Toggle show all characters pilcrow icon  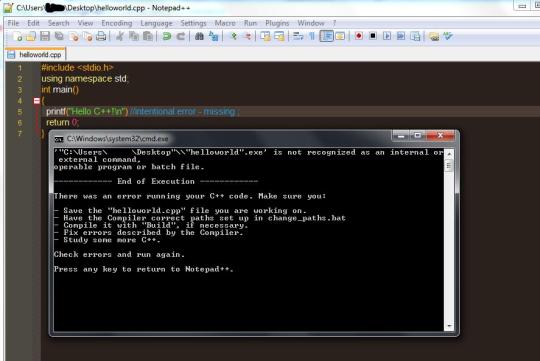point(312,36)
